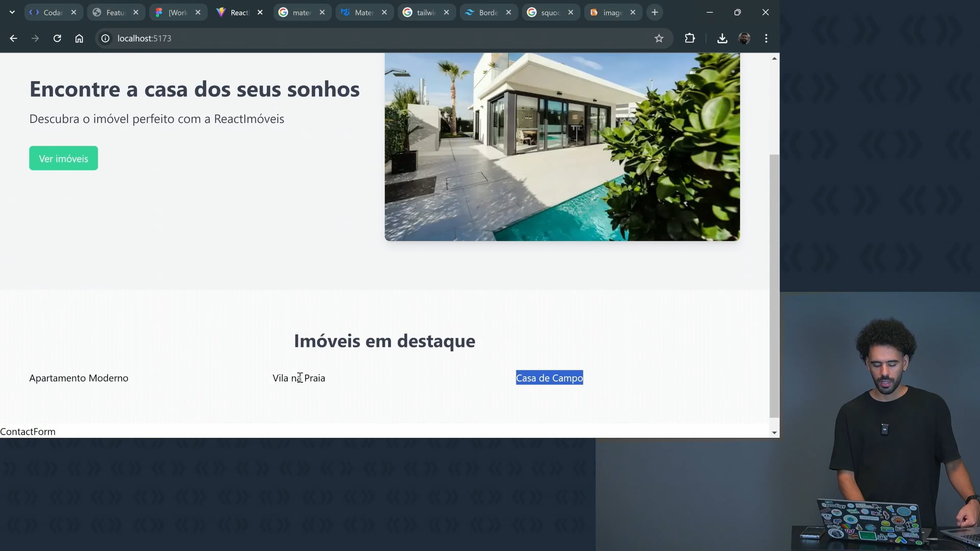Open the Chrome profile avatar

[x=744, y=38]
